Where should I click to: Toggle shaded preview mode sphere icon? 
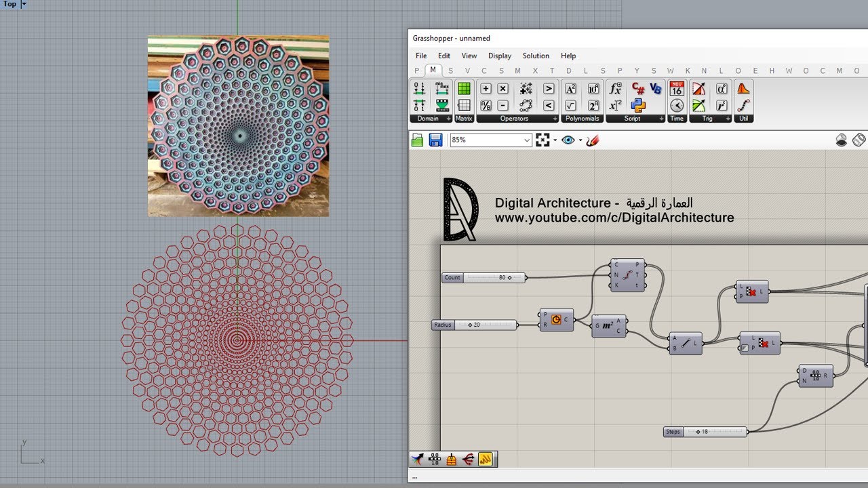(x=842, y=140)
